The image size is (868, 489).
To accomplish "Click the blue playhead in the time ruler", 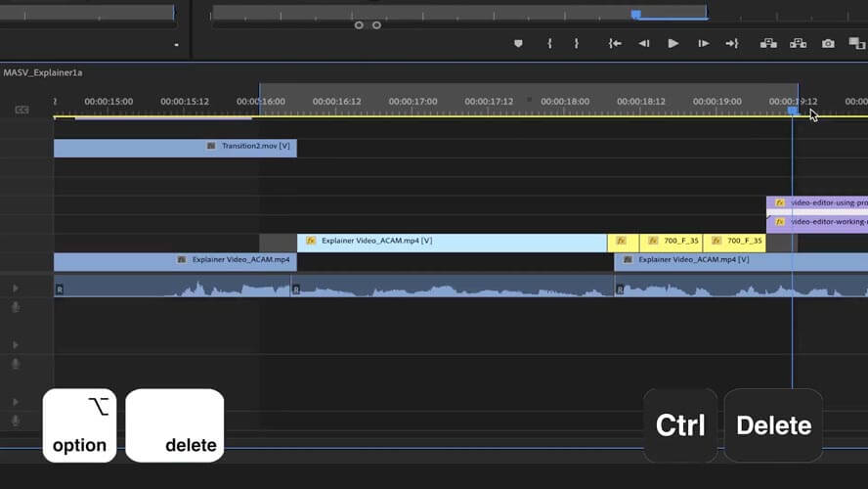I will tap(793, 111).
